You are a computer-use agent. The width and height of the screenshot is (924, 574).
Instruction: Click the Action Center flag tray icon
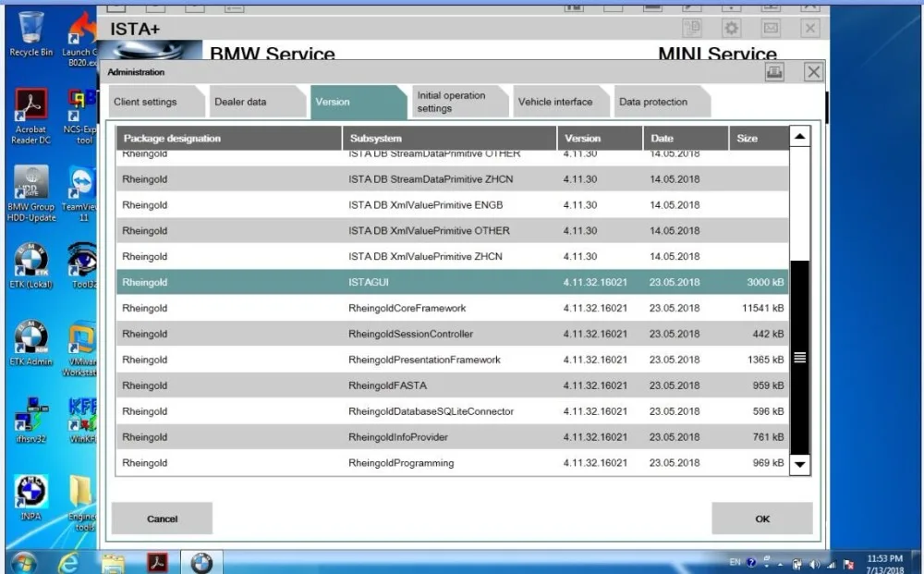tap(848, 564)
